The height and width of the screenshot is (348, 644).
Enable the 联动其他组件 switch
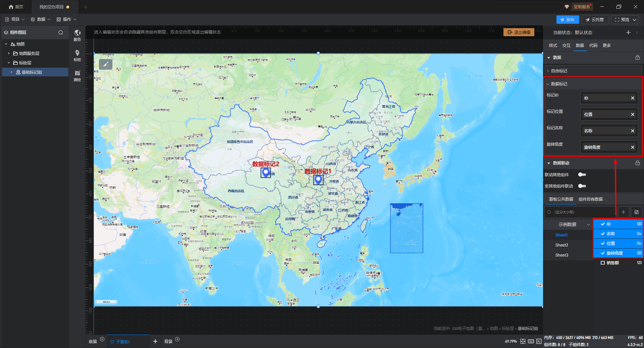582,175
